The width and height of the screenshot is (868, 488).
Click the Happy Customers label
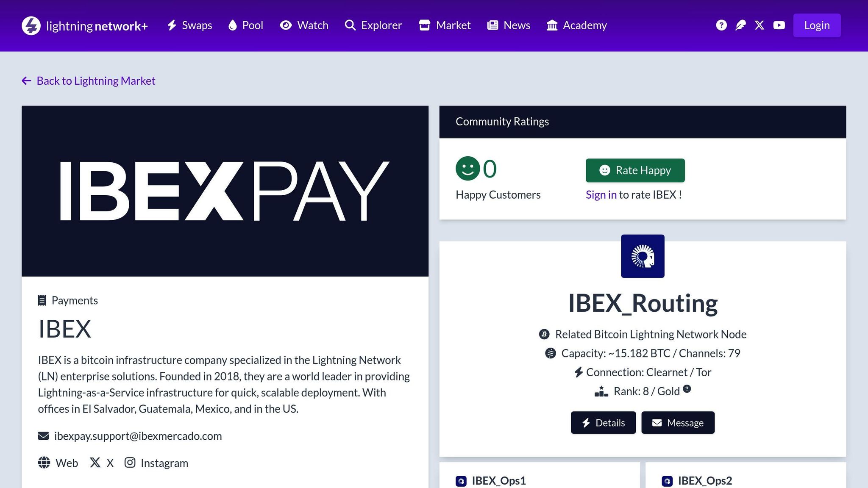click(x=498, y=195)
